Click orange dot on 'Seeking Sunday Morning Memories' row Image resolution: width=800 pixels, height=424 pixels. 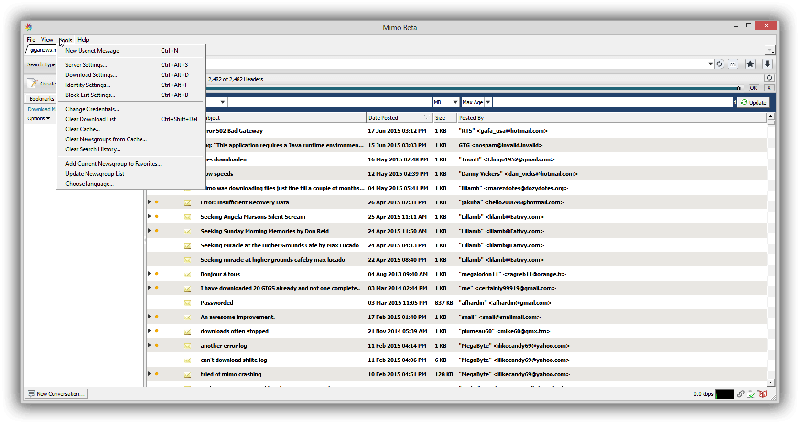coord(157,231)
